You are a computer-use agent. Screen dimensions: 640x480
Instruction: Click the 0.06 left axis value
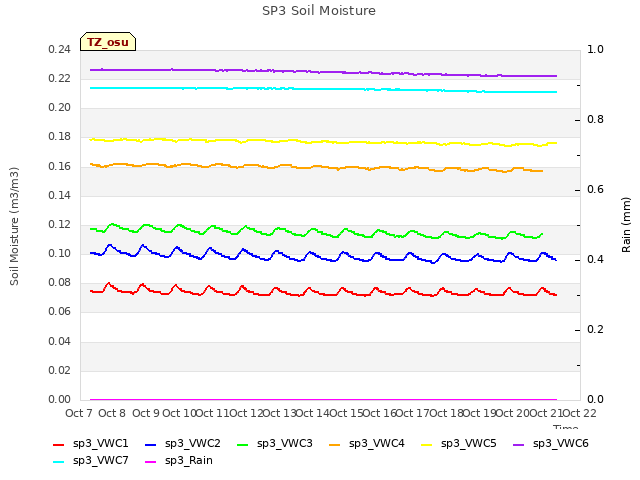tap(60, 312)
